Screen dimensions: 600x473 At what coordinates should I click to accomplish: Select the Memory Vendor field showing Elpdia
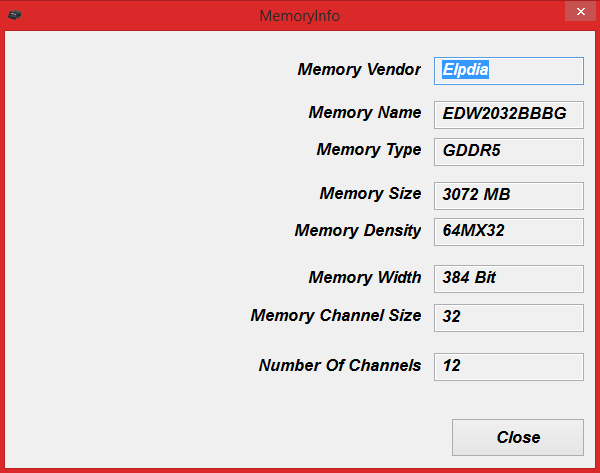point(509,71)
